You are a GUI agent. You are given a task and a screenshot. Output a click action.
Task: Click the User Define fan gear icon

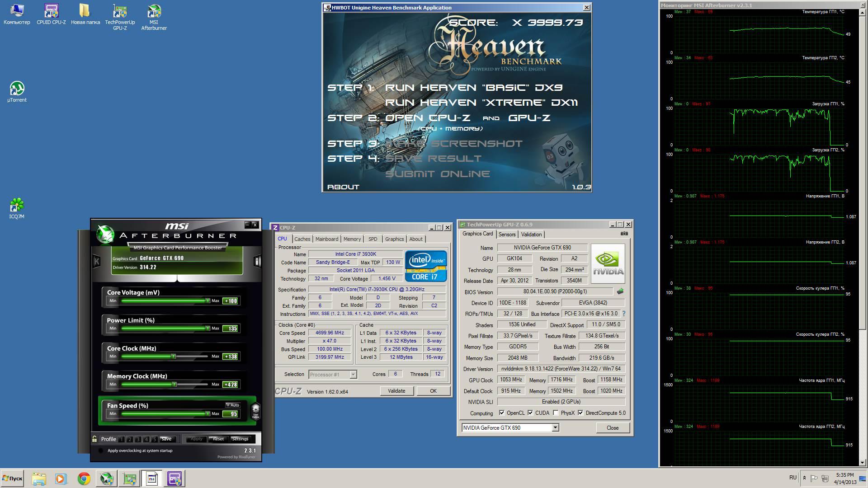(255, 410)
